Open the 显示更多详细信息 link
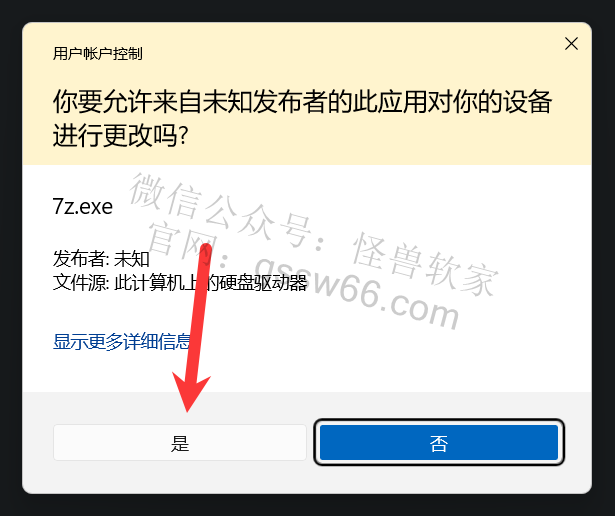 click(121, 341)
